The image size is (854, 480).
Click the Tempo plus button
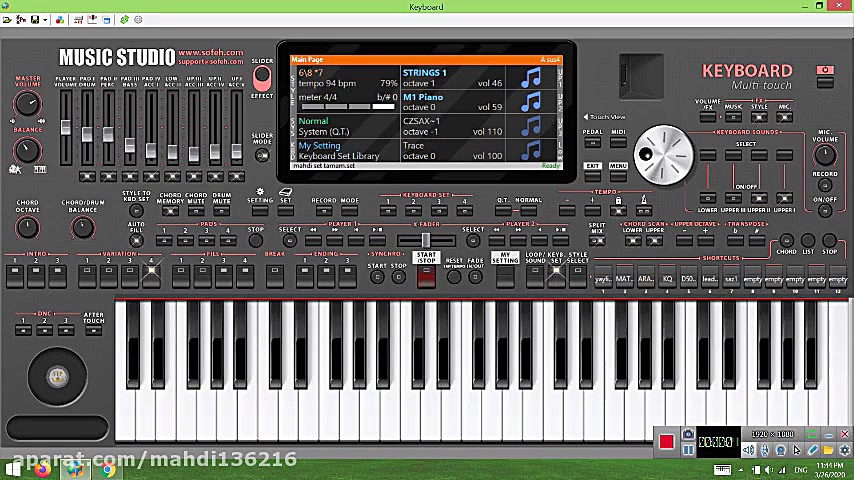click(x=593, y=210)
